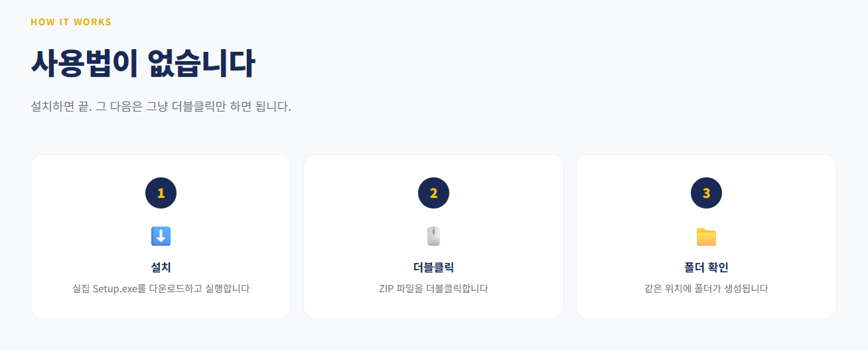This screenshot has height=350, width=868.
Task: Click the 사용법이 없습니다 heading
Action: pyautogui.click(x=143, y=64)
